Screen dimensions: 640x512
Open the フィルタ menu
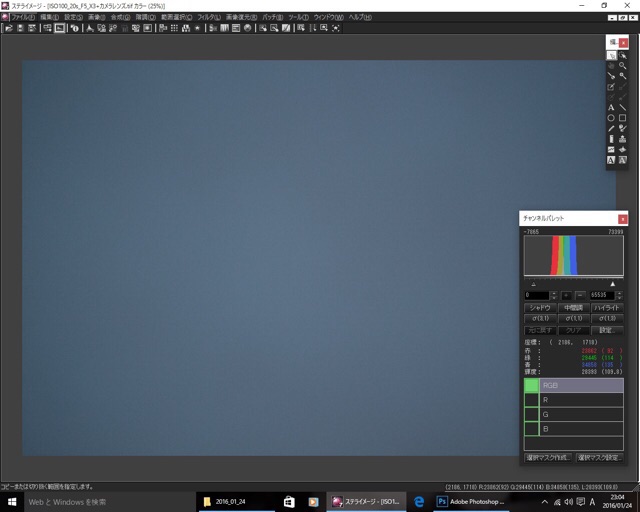[209, 17]
